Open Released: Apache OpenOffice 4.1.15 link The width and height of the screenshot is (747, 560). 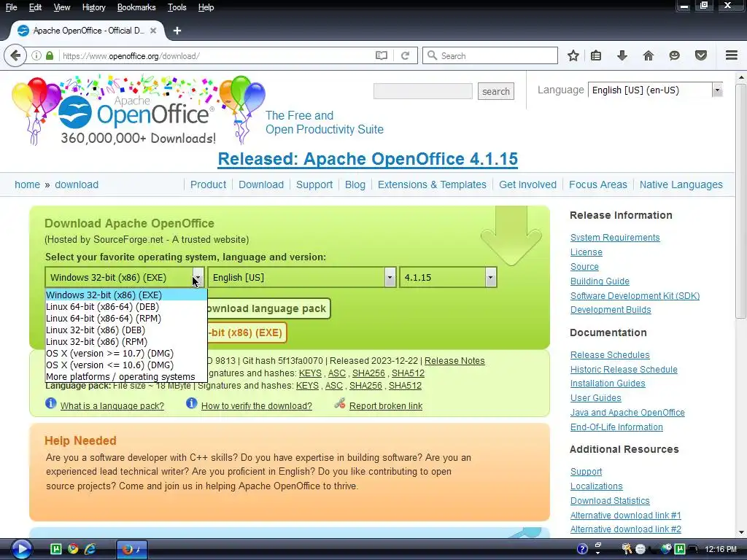368,158
